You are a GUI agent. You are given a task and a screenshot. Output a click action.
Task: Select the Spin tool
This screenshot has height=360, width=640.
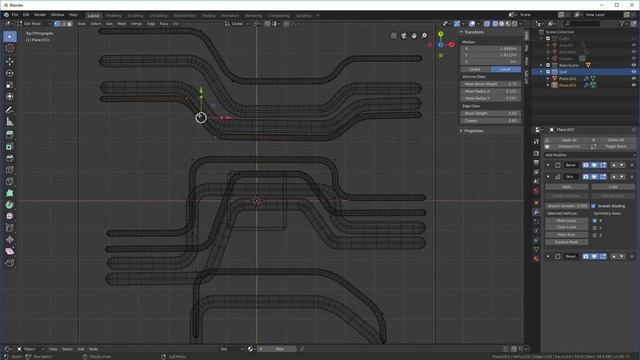click(x=10, y=204)
